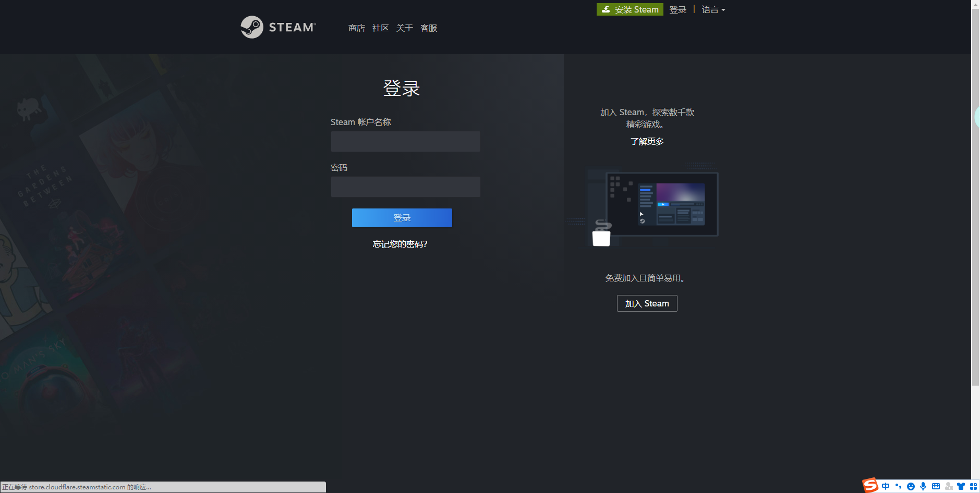The image size is (980, 493).
Task: Click the Steam 帐户名称 input field
Action: (405, 141)
